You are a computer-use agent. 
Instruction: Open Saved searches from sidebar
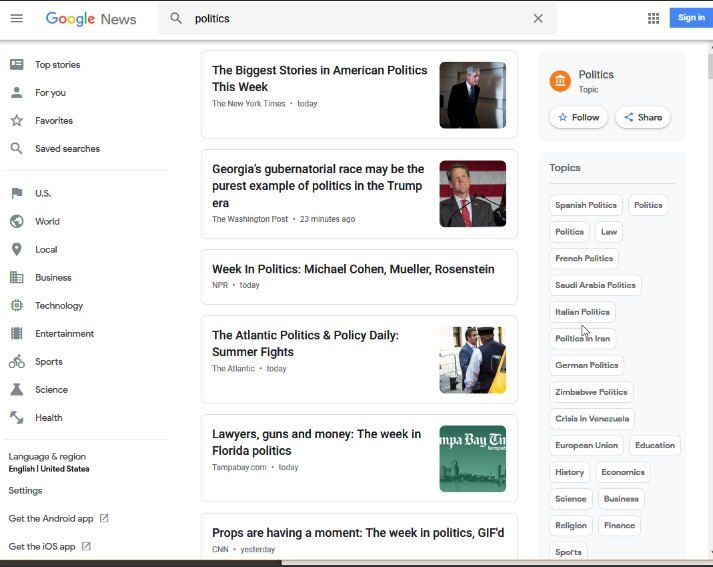[x=67, y=149]
